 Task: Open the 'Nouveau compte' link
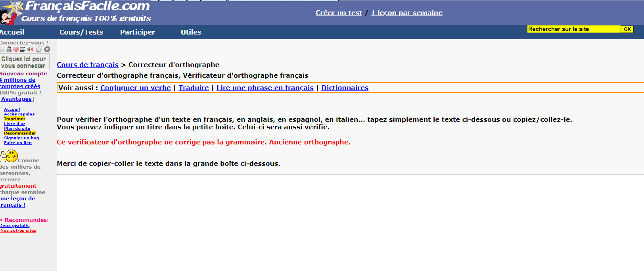23,73
